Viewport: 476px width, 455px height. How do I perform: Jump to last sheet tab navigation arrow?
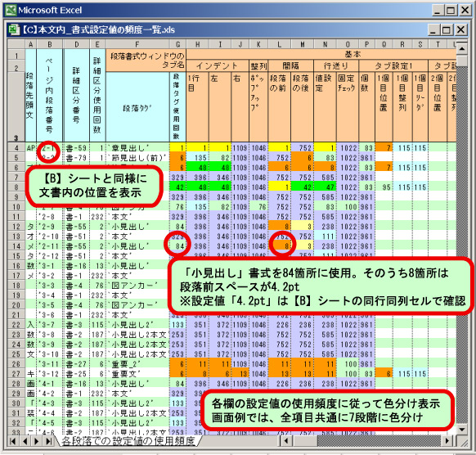pos(48,441)
